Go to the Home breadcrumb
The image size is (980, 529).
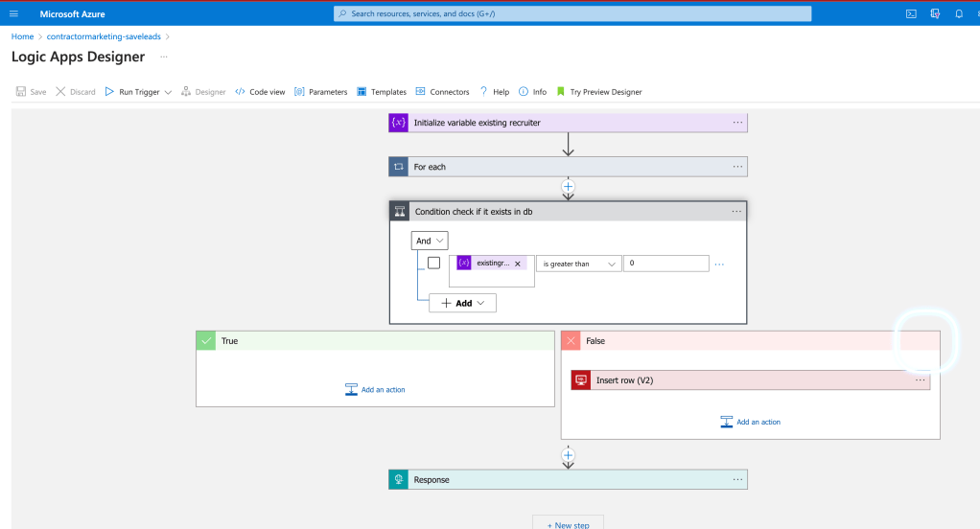click(x=22, y=36)
